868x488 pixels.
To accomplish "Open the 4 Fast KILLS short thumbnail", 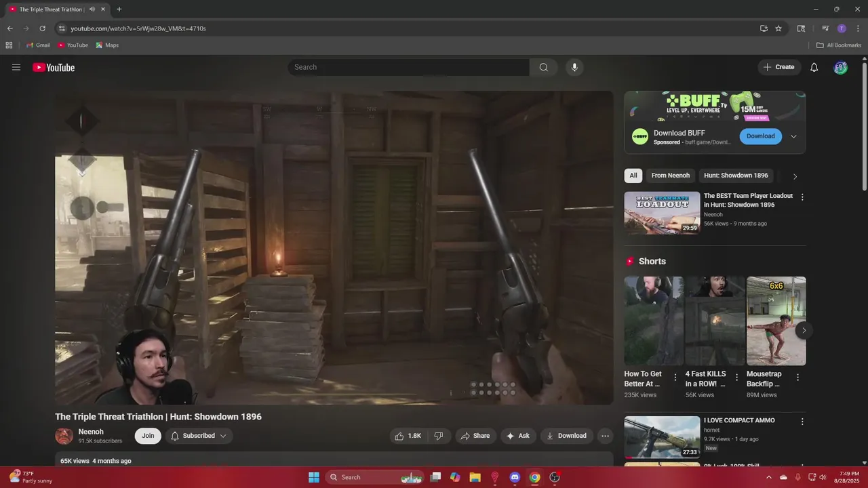I will [x=715, y=321].
